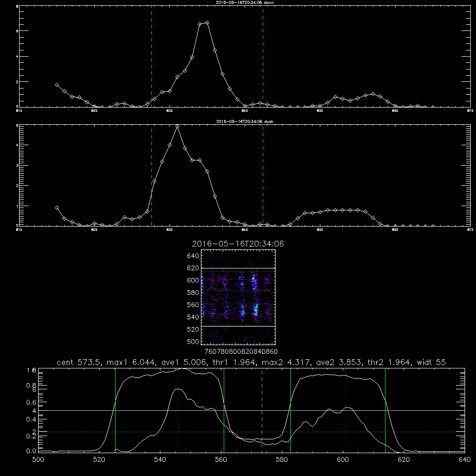This screenshot has height=476, width=476.
Task: Click the heatmap y-axis label 580
Action: point(193,293)
